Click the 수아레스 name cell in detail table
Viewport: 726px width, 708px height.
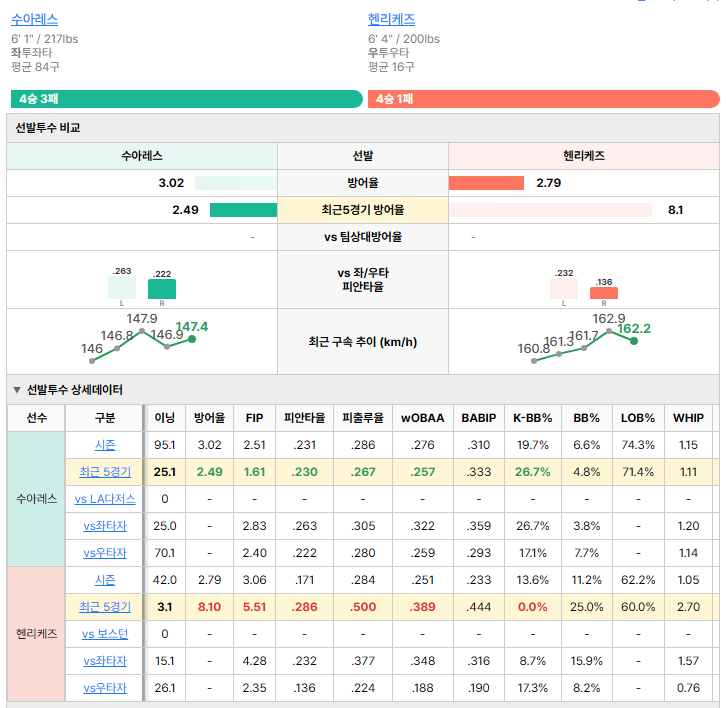[x=36, y=499]
